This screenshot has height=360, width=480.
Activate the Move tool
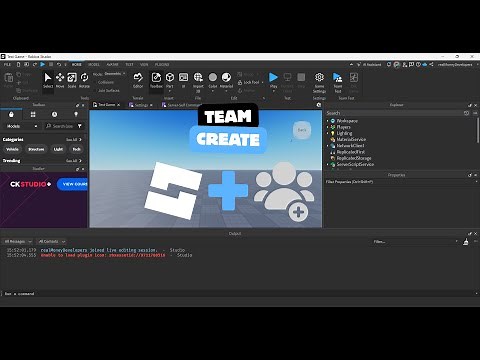[x=60, y=81]
